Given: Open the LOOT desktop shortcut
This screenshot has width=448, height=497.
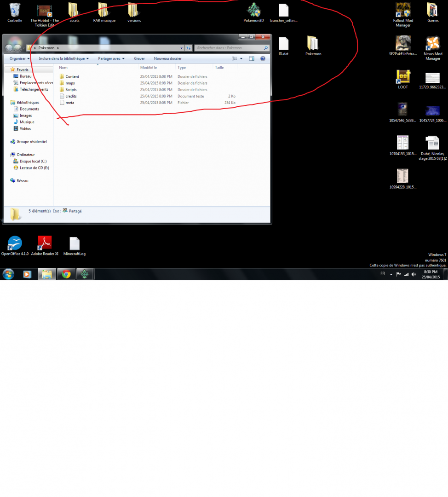Looking at the screenshot, I should (x=403, y=79).
